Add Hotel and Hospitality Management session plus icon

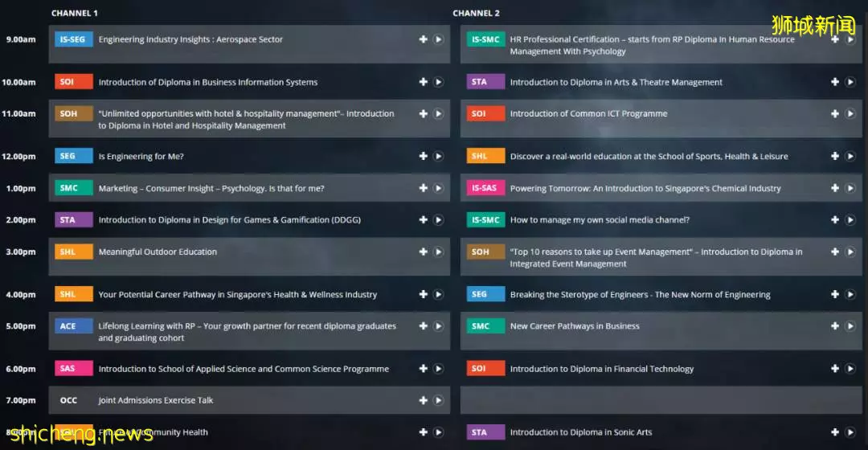pos(423,113)
